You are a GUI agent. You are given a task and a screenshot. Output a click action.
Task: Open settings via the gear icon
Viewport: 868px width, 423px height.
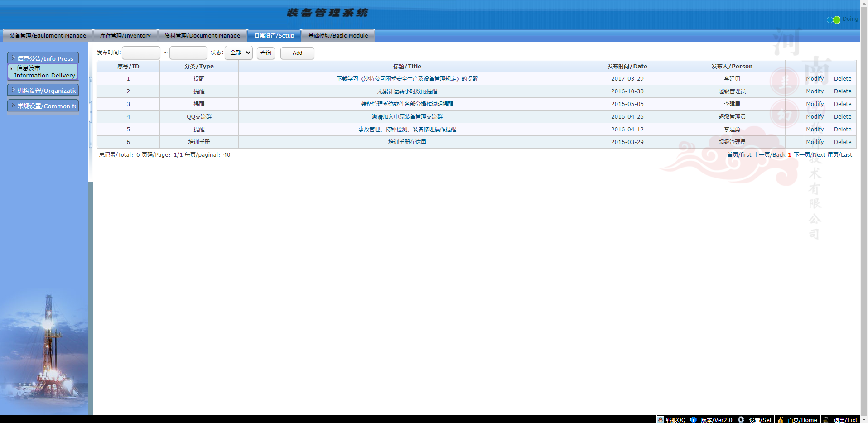[741, 420]
